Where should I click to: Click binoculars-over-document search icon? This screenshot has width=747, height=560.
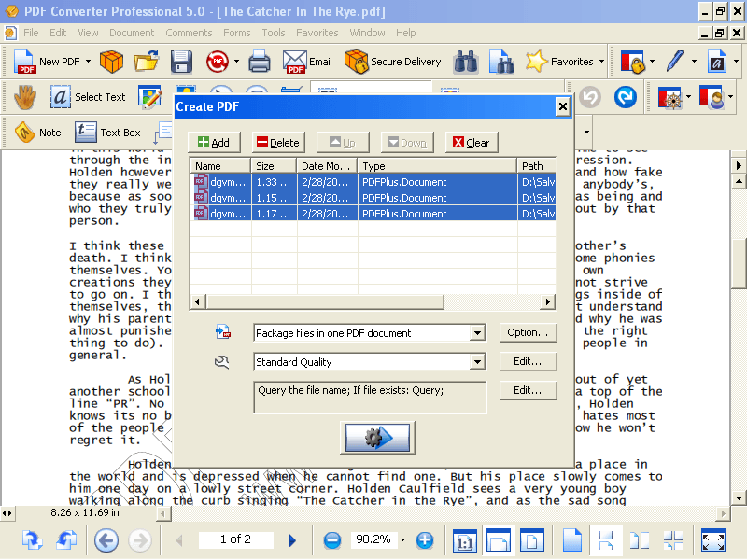coord(501,62)
